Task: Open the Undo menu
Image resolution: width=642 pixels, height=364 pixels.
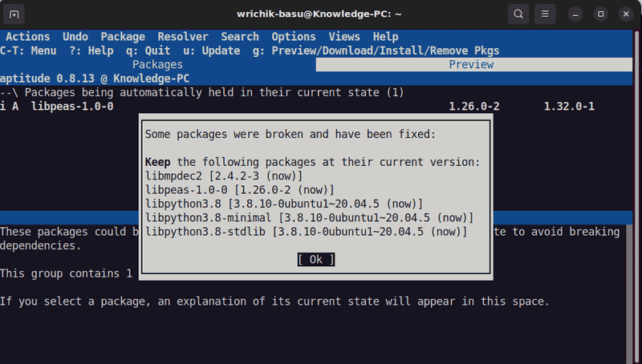Action: (75, 37)
